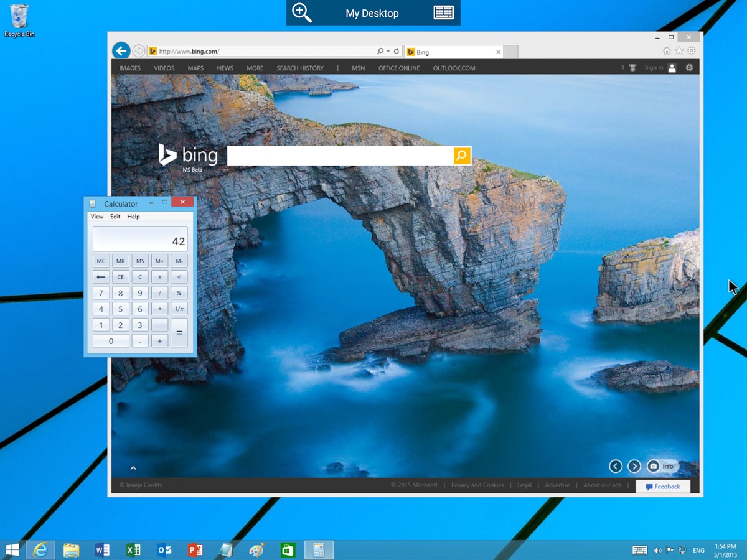Viewport: 747px width, 560px height.
Task: Click calculator square root button
Action: [x=179, y=277]
